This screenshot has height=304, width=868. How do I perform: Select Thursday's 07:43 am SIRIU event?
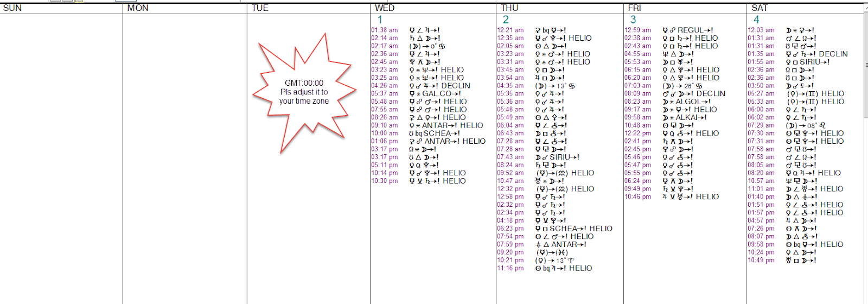[538, 157]
